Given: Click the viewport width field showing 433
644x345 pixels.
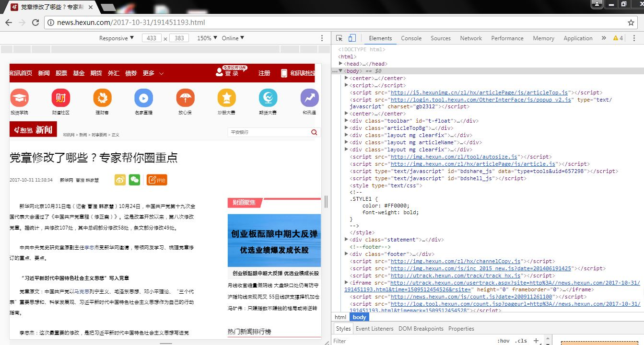Looking at the screenshot, I should click(152, 38).
